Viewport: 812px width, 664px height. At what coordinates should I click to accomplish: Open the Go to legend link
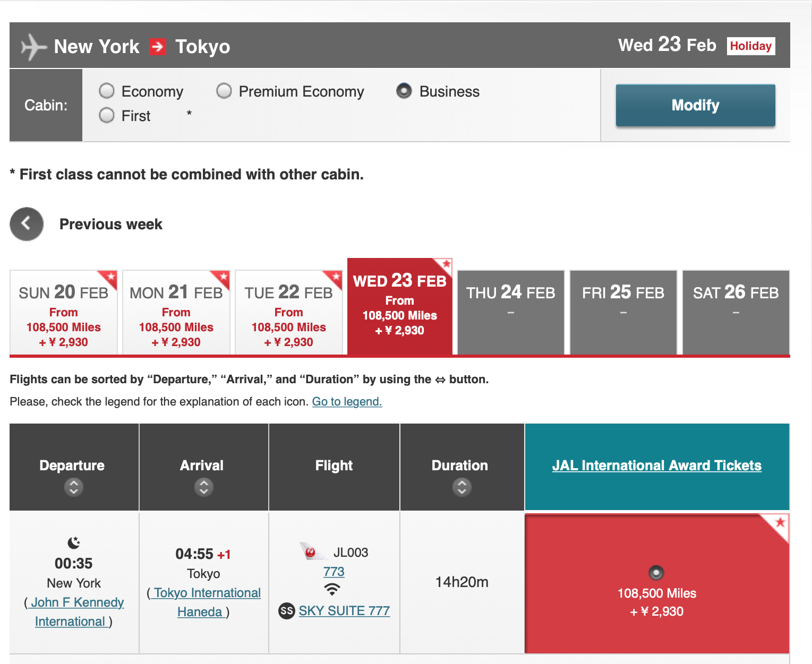(347, 402)
